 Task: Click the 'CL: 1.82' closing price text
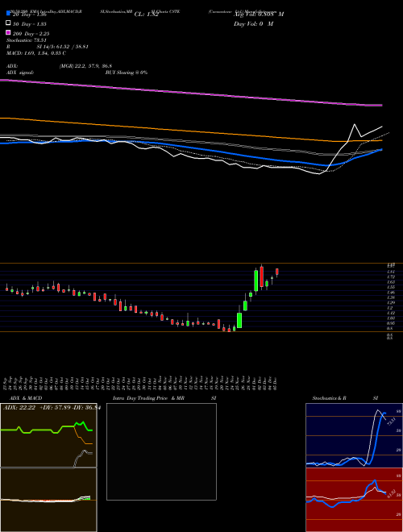click(146, 15)
